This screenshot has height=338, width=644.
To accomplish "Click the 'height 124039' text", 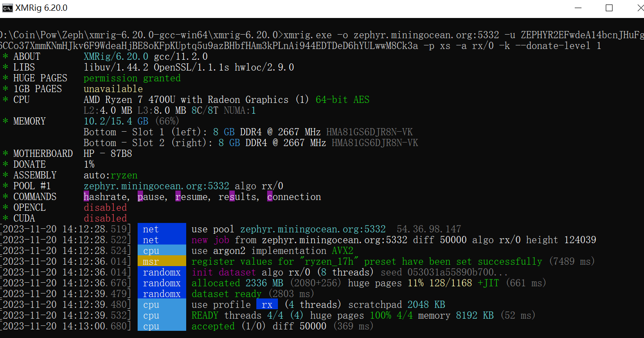I will coord(561,240).
